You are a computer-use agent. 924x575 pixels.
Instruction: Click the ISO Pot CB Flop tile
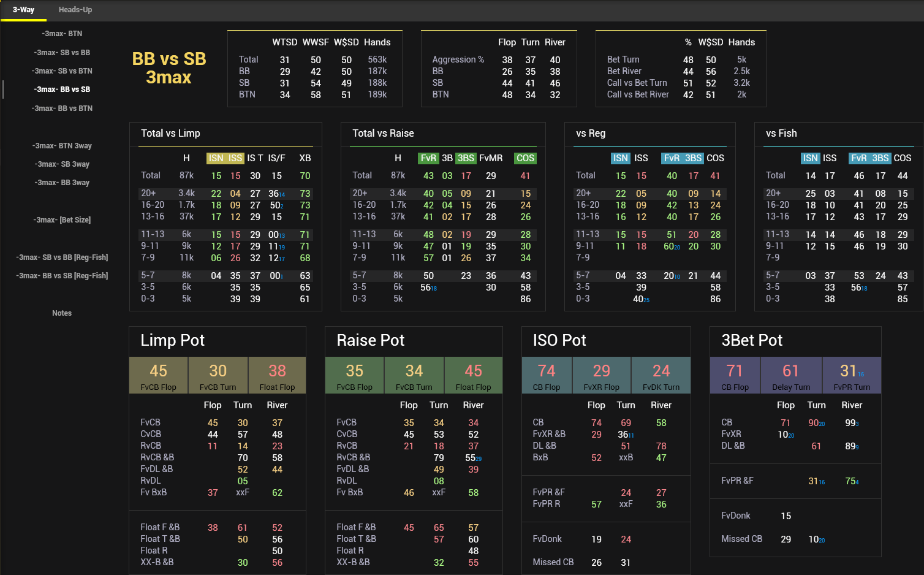[x=546, y=375]
